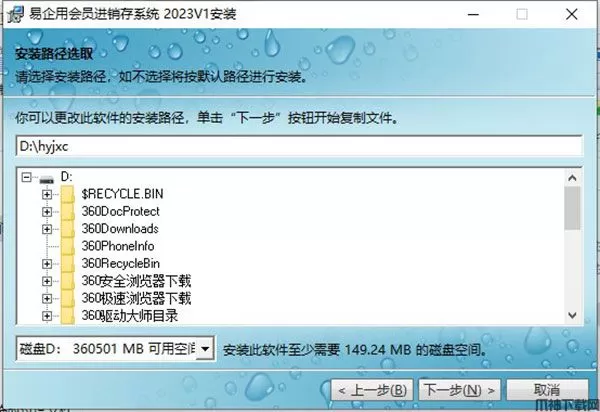The height and width of the screenshot is (412, 600).
Task: Click the 360Downloads folder icon
Action: (x=68, y=229)
